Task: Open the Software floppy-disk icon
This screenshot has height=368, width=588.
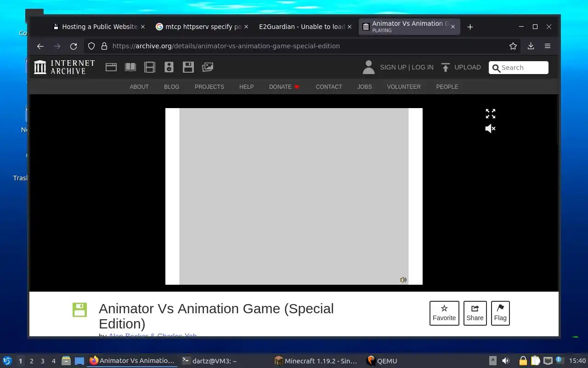Action: pyautogui.click(x=188, y=67)
